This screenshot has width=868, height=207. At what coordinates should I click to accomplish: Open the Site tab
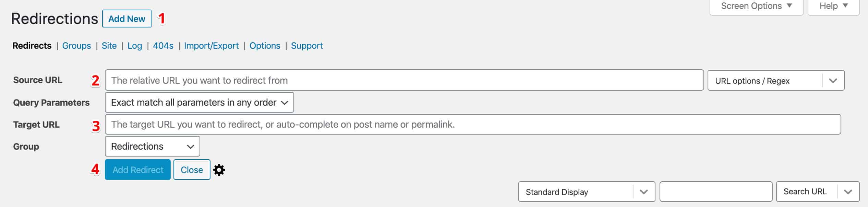tap(109, 46)
